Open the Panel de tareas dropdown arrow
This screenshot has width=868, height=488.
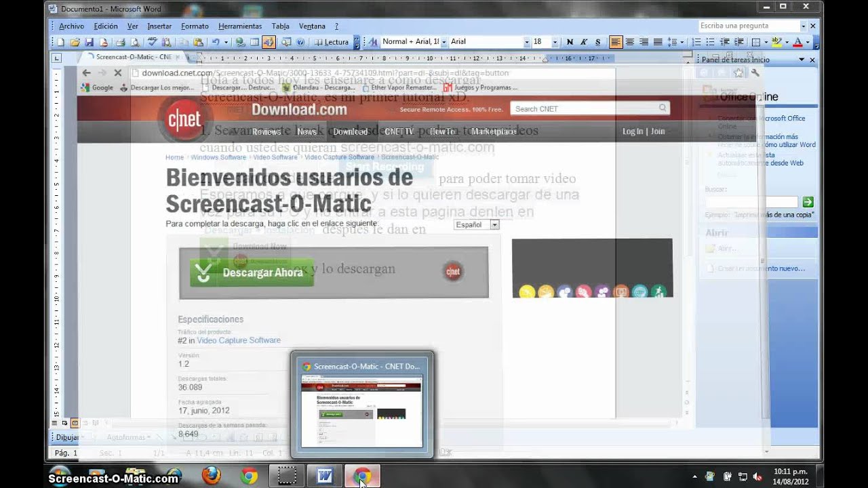(x=802, y=60)
